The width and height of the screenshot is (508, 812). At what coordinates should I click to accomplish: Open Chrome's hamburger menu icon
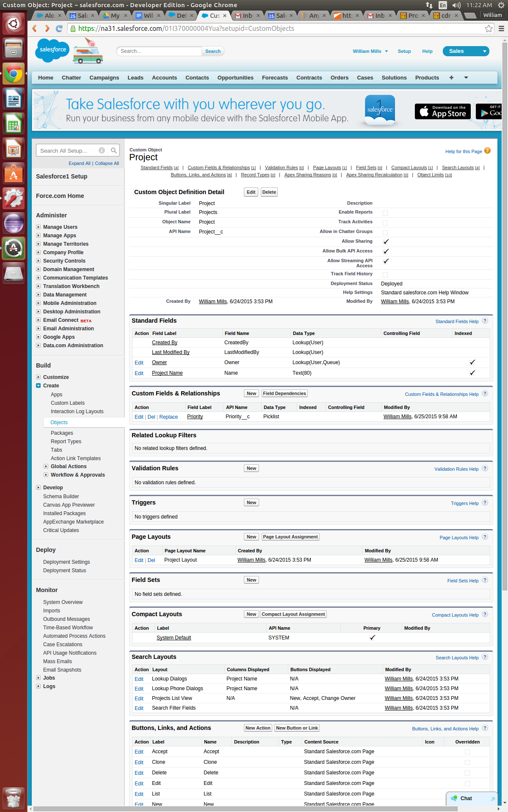tap(501, 29)
